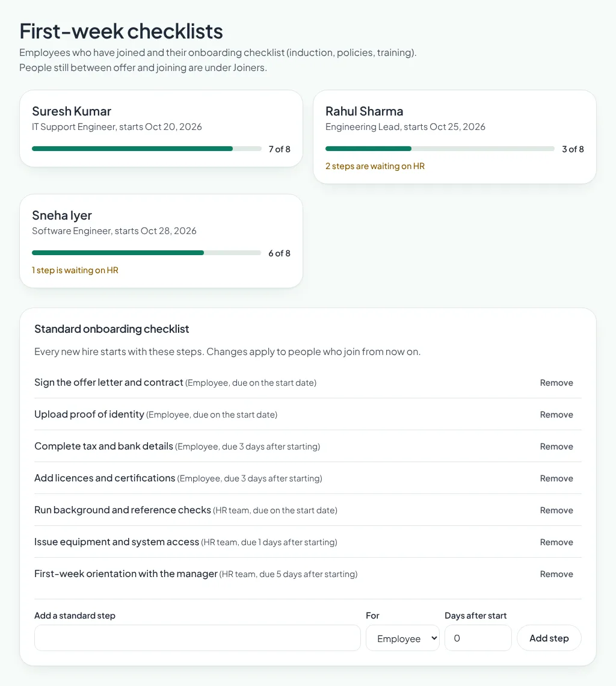
Task: Click '2 steps are waiting on HR' text
Action: [x=375, y=166]
